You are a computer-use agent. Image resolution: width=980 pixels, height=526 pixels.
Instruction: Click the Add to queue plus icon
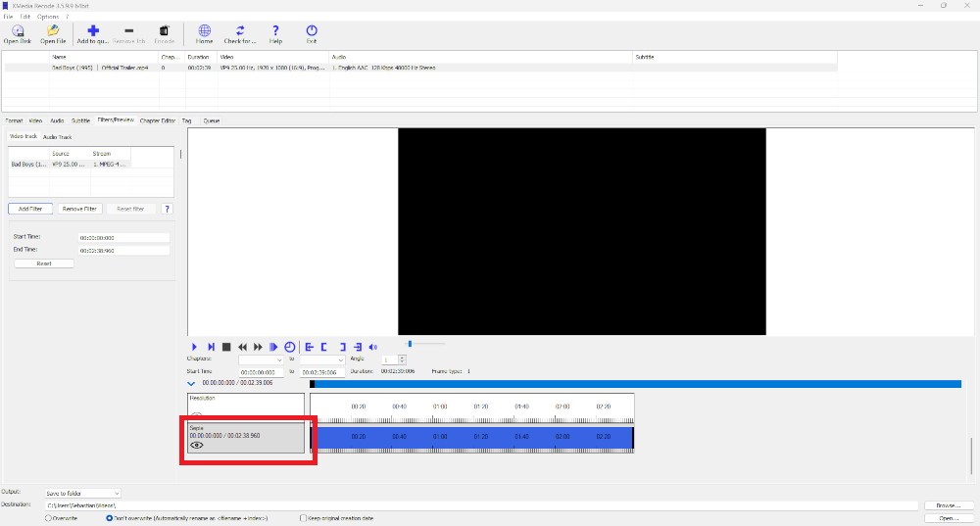coord(93,30)
